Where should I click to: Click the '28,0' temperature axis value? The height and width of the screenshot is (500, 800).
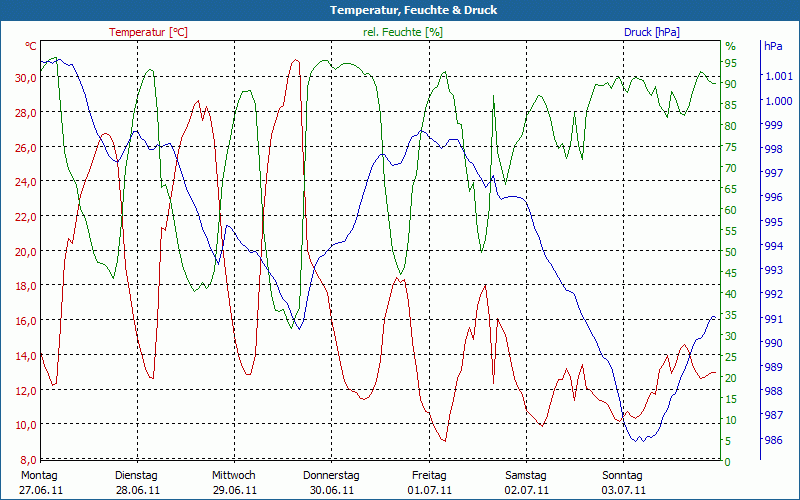pos(26,113)
